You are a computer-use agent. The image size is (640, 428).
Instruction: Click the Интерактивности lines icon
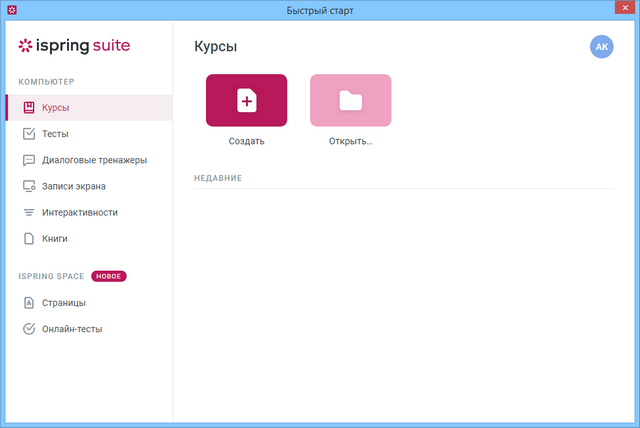click(x=29, y=212)
